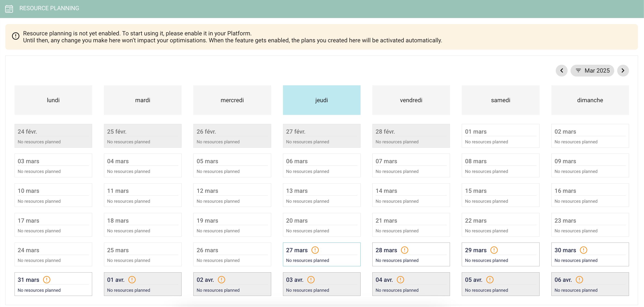
Task: Open the 13 mars day card
Action: (x=322, y=195)
